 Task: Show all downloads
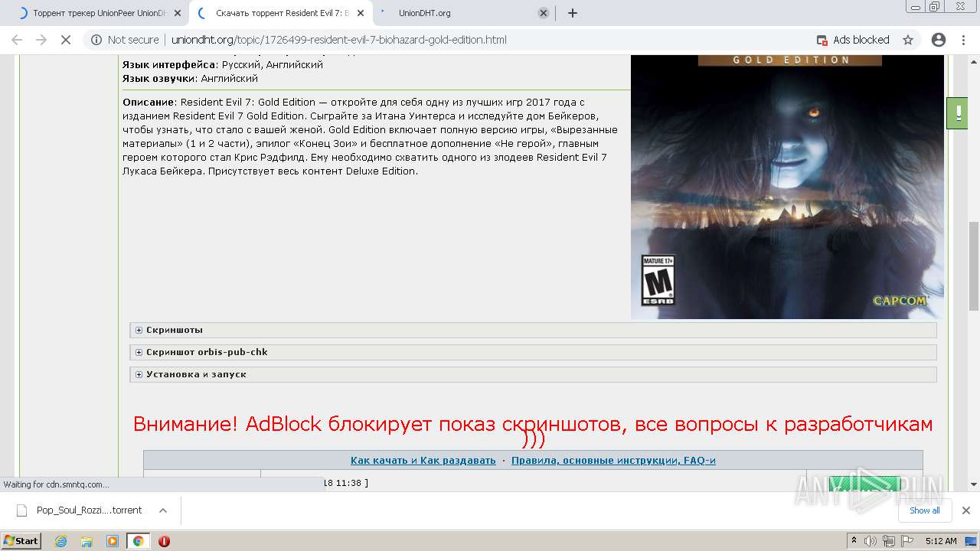point(924,510)
